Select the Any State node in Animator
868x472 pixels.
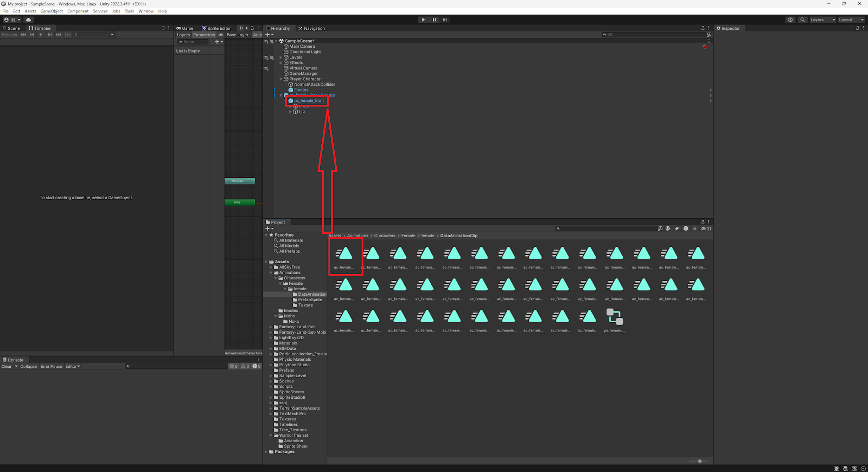(240, 181)
